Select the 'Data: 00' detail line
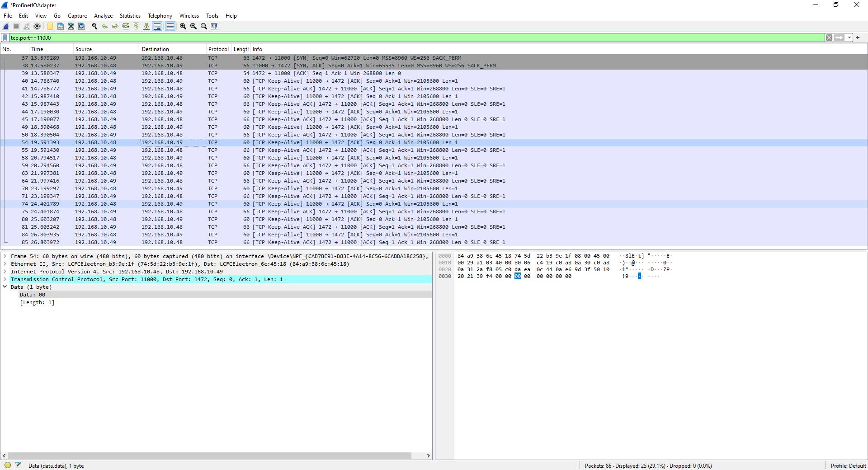The image size is (868, 470). click(226, 295)
